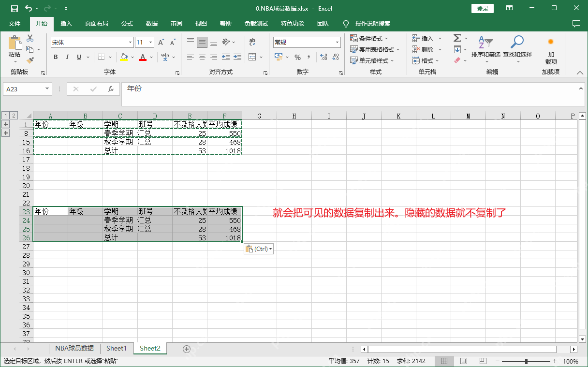Toggle align text right
The image size is (588, 367).
214,57
